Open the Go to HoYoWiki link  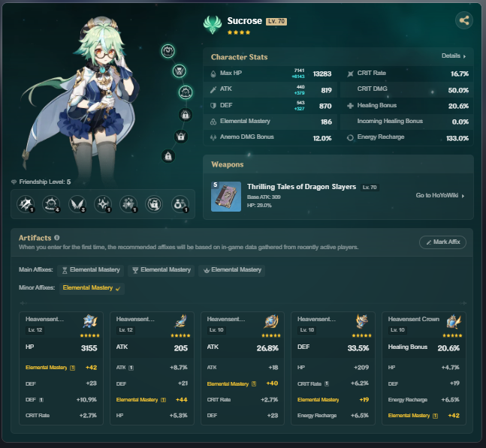440,195
